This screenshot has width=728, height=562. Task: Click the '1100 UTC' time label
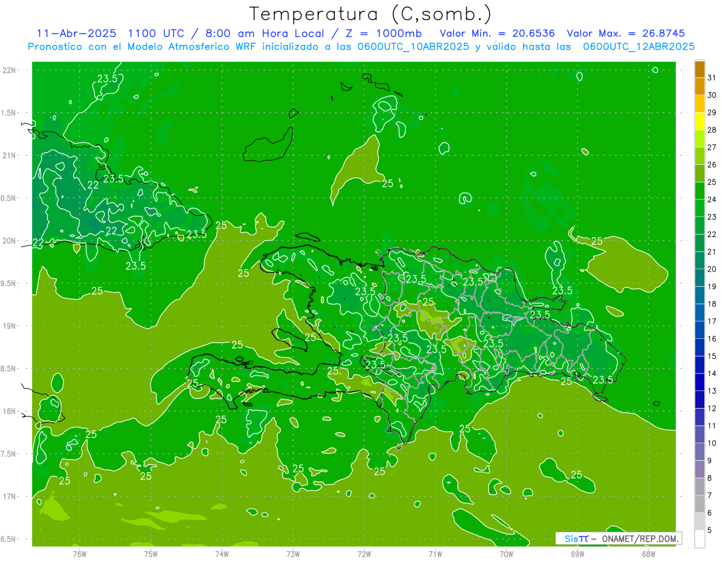tap(156, 33)
